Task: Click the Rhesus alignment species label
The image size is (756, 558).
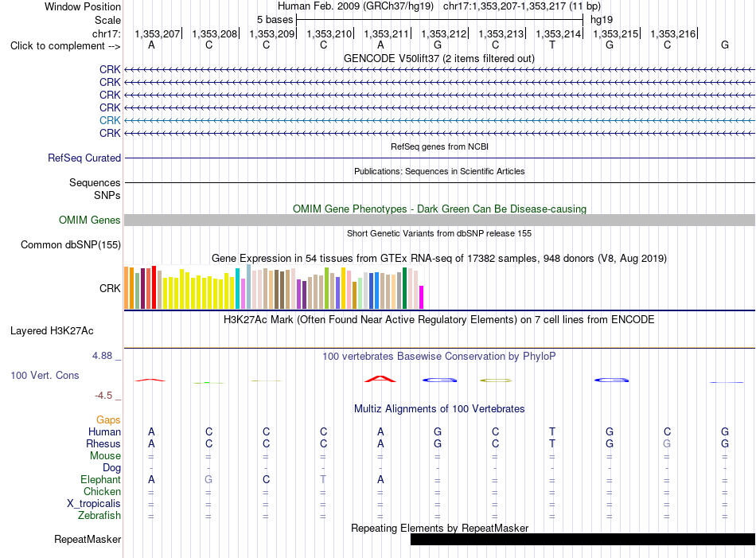Action: coord(103,443)
